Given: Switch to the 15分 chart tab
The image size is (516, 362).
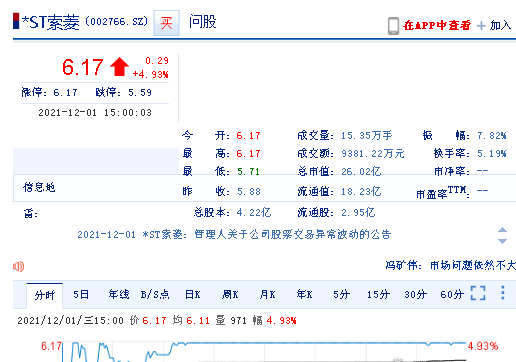Looking at the screenshot, I should pyautogui.click(x=378, y=295).
